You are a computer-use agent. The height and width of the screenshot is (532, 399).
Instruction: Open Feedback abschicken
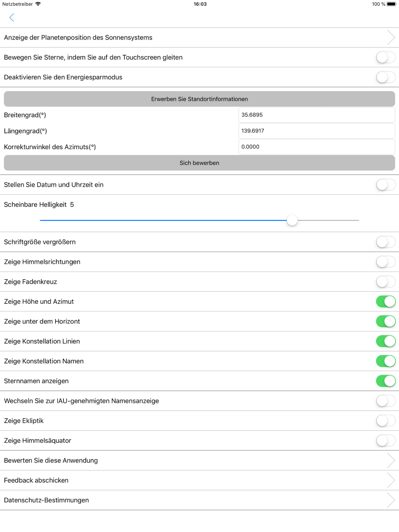click(199, 480)
